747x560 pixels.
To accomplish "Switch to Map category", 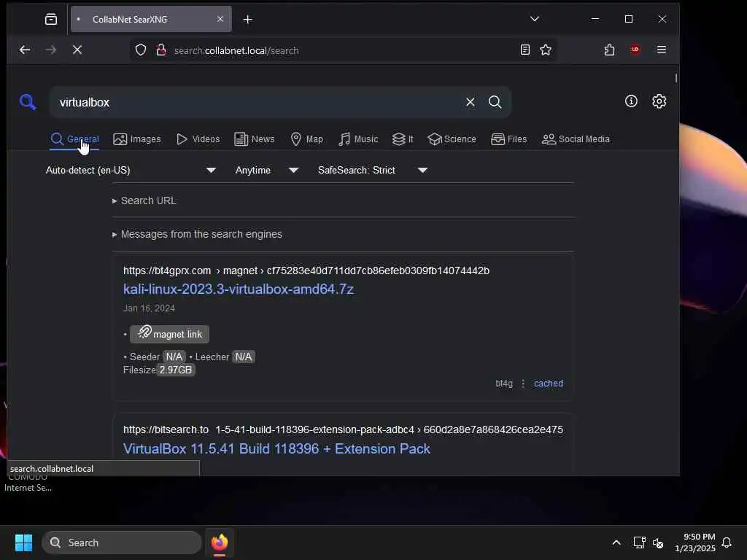I will pyautogui.click(x=307, y=139).
